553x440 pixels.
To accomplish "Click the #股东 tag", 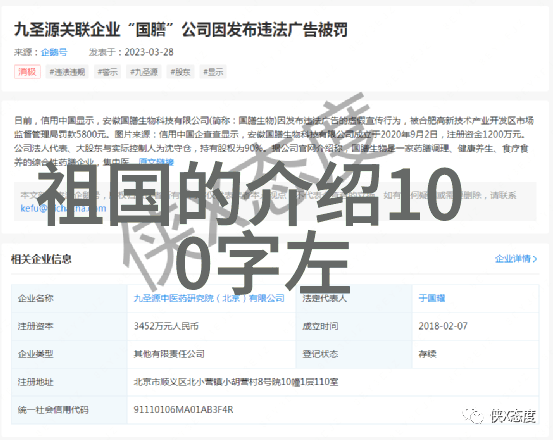I will click(x=180, y=72).
